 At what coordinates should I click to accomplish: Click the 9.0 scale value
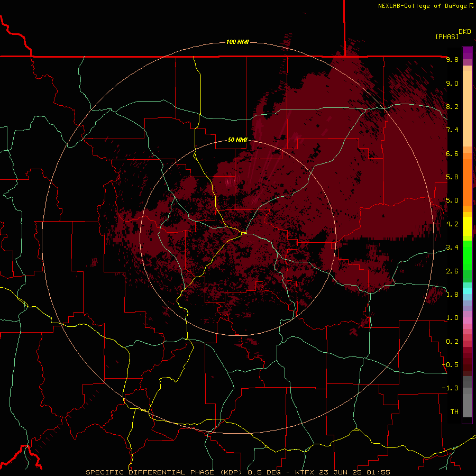(x=452, y=84)
